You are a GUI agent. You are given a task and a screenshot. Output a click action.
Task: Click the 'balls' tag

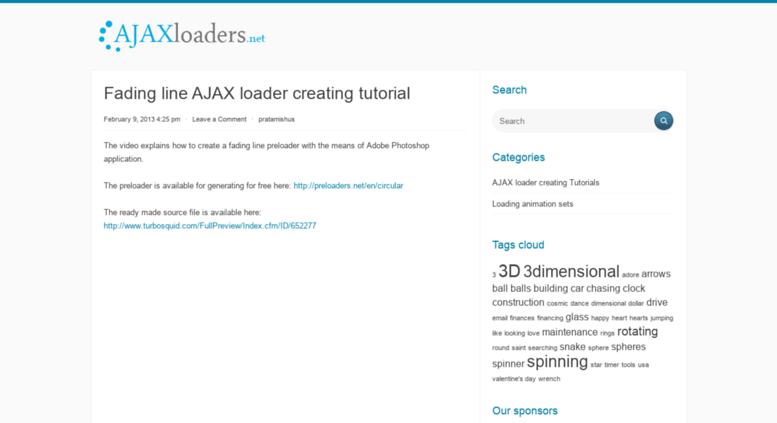[x=521, y=288]
